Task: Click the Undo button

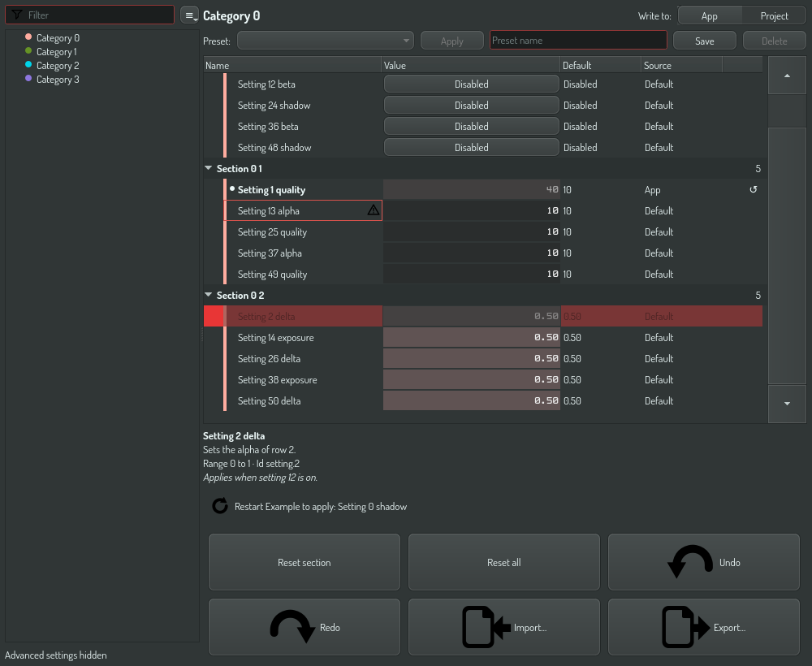Action: (704, 562)
